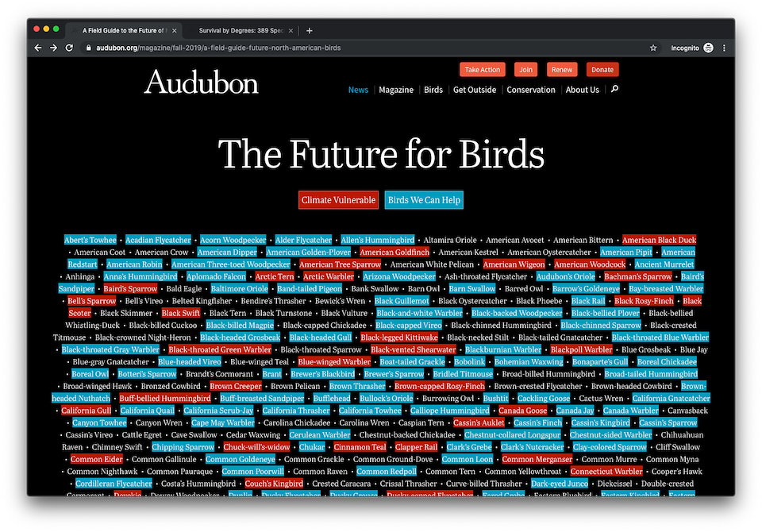The width and height of the screenshot is (762, 532).
Task: Open Chrome's three-dot menu
Action: pos(724,48)
